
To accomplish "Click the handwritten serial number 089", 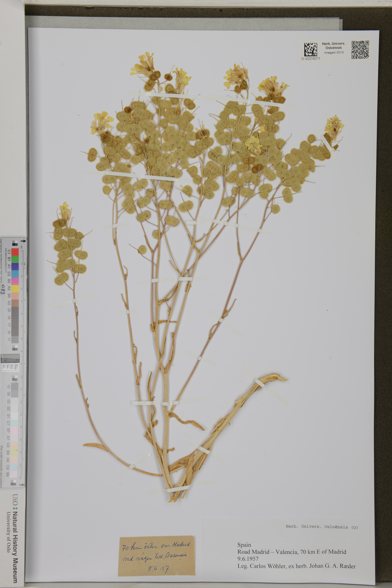I will pos(3,290).
